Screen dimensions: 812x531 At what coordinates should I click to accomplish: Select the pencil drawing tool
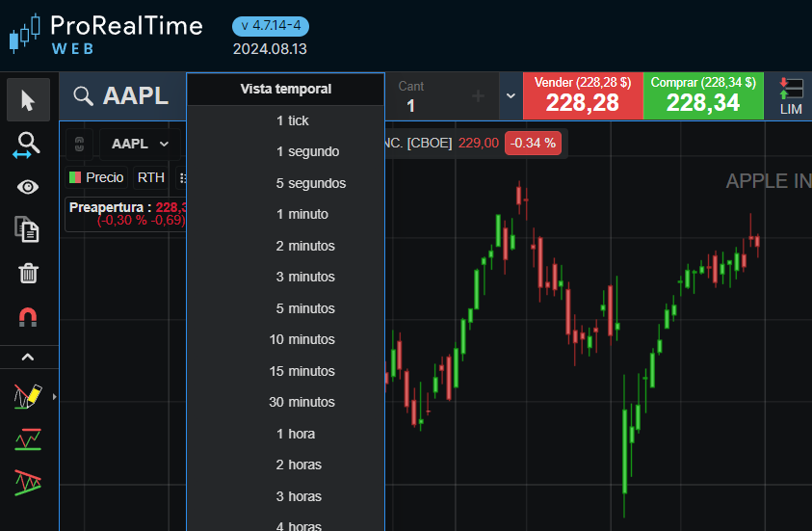click(27, 397)
